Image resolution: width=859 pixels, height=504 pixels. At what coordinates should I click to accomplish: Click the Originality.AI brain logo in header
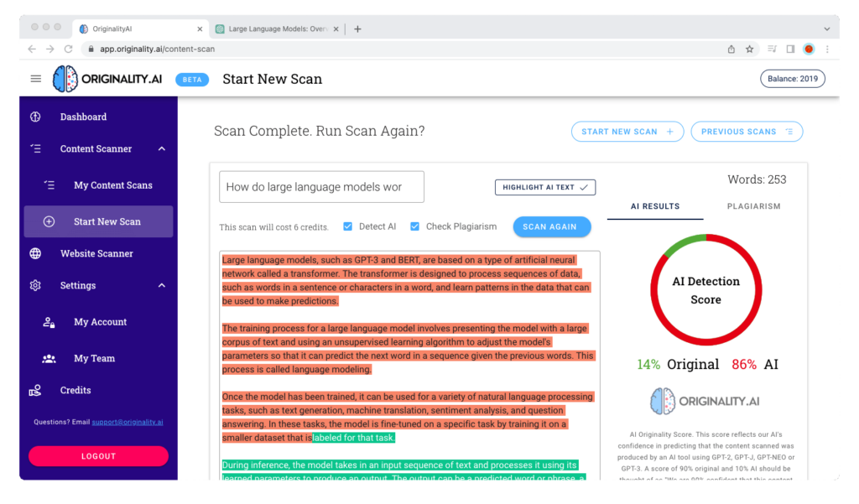[65, 79]
